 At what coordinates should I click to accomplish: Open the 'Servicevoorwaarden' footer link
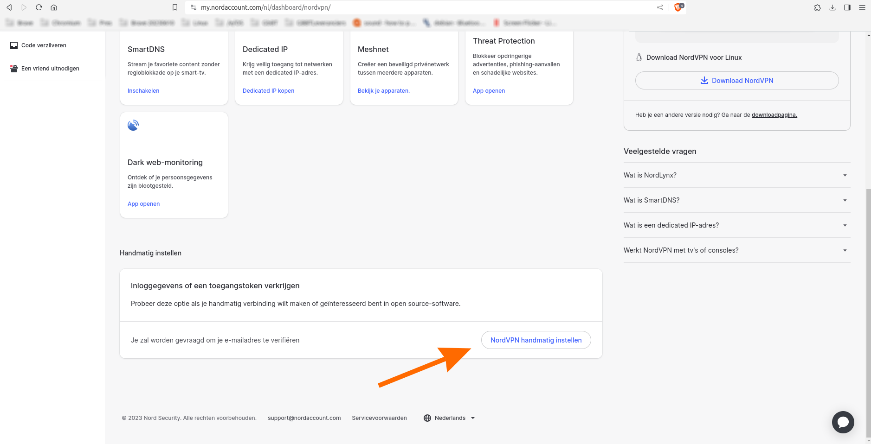382,418
